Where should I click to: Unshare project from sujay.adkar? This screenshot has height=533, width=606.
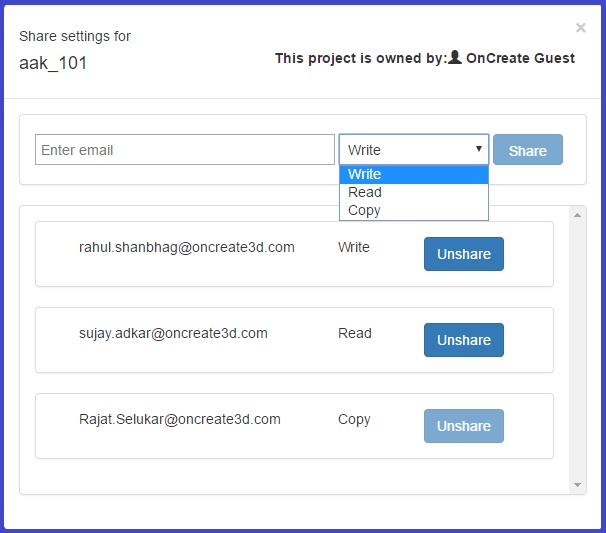click(463, 340)
